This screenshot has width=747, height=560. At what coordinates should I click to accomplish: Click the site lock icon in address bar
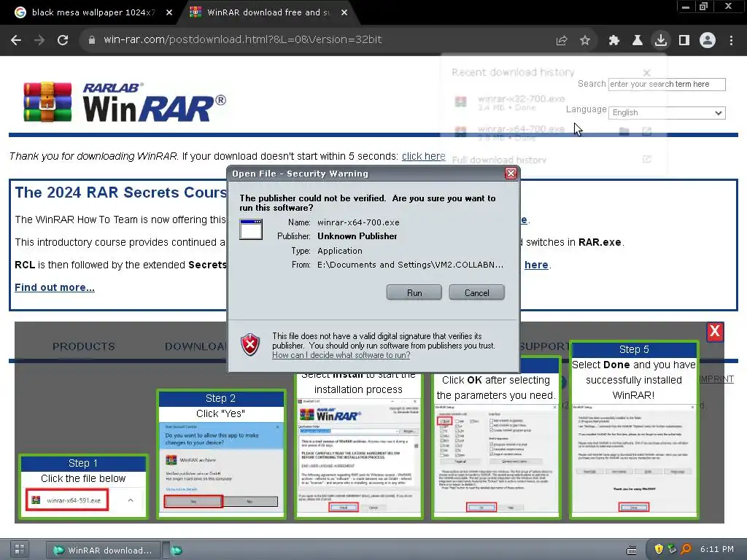pos(91,40)
